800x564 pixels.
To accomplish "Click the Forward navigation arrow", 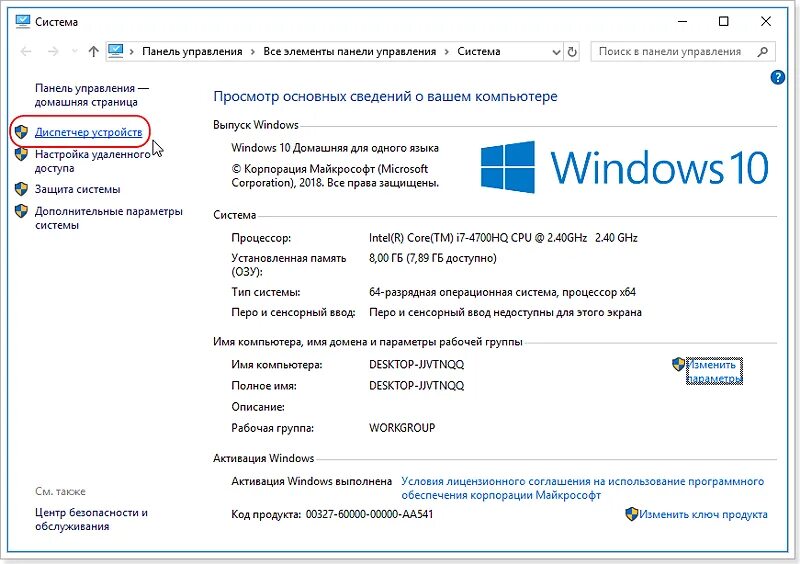I will point(53,52).
